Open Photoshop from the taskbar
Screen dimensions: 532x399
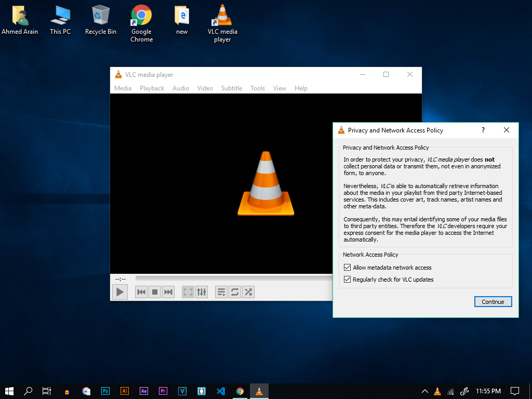[105, 391]
